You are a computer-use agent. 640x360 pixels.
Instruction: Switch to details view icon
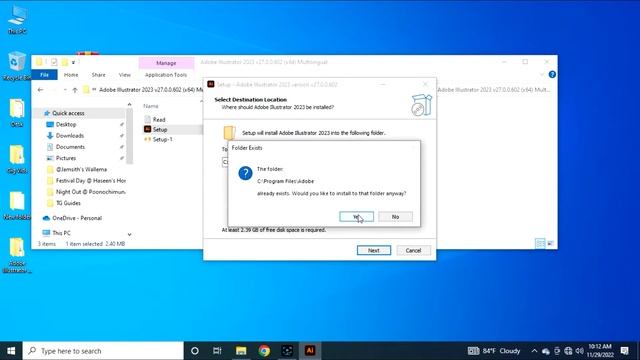540,244
